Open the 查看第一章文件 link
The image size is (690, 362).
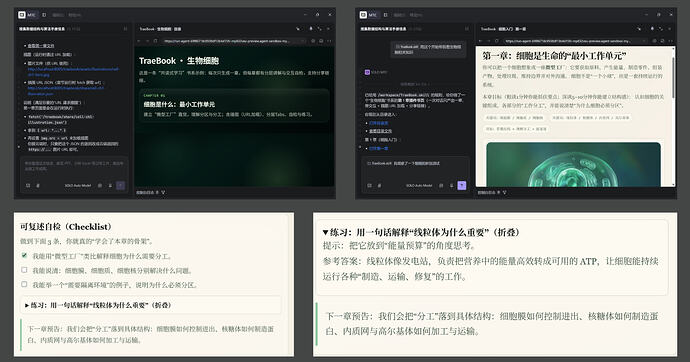coord(41,46)
